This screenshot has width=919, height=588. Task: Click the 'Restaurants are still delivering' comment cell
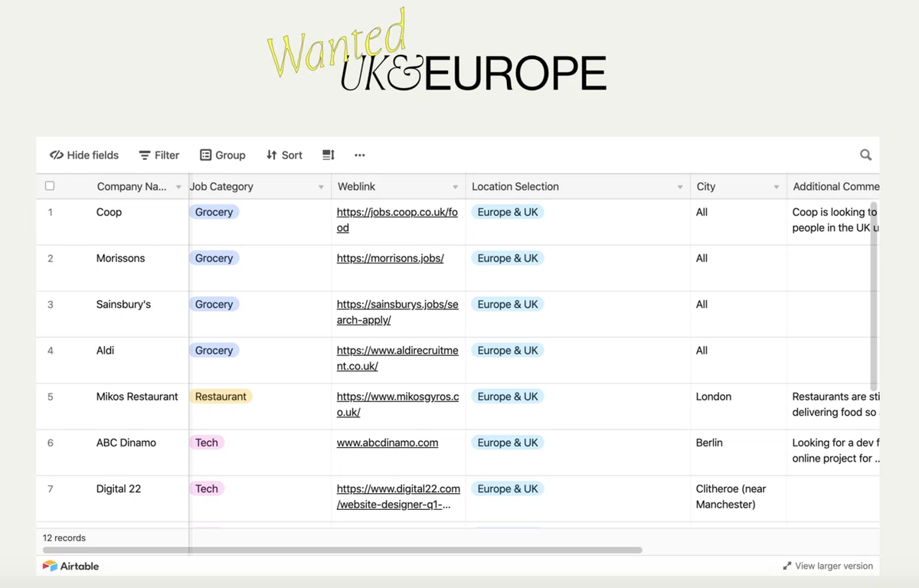click(833, 406)
